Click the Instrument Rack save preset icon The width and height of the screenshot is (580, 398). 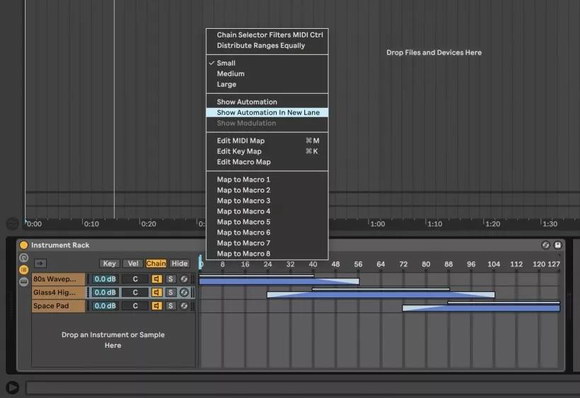click(x=557, y=245)
